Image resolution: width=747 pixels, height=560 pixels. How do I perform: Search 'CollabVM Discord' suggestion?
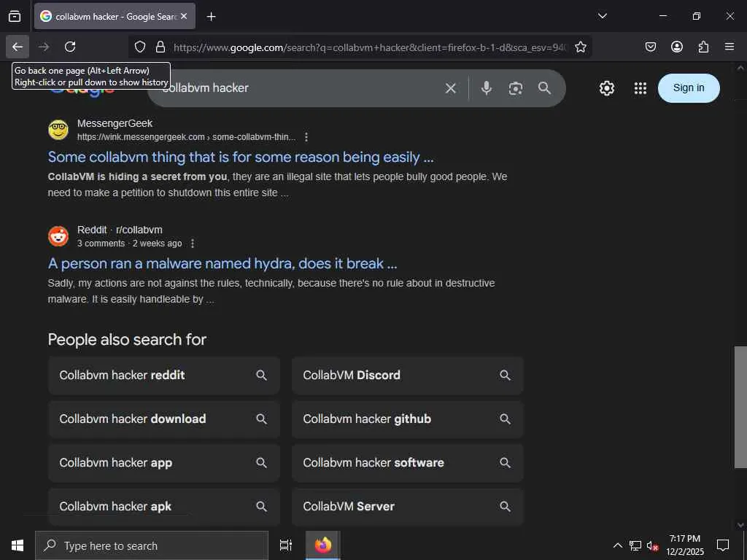[x=407, y=376]
